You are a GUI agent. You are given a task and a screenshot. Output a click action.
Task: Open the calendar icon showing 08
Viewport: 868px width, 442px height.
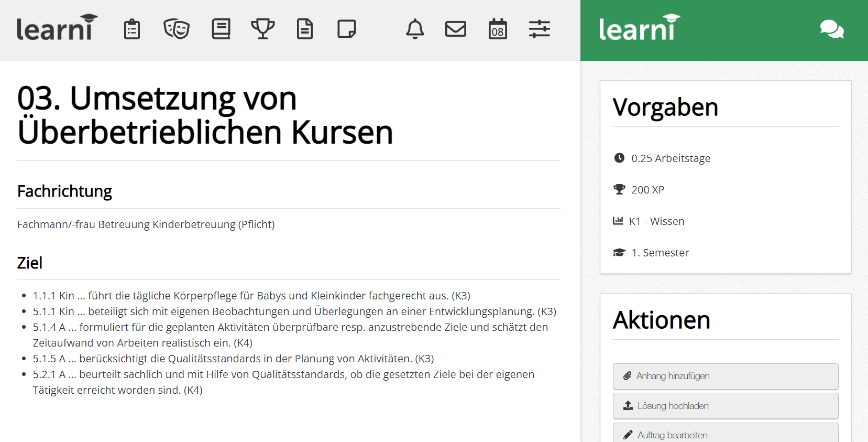[498, 29]
